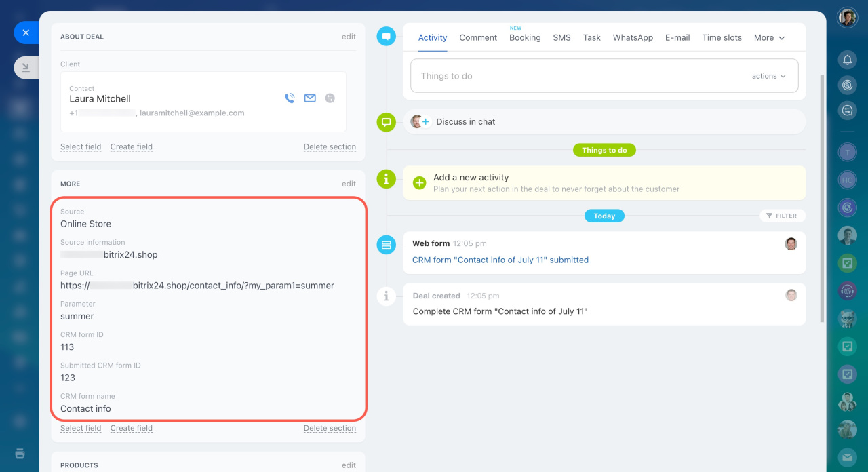Click Delete section under the About Deal section
Image resolution: width=868 pixels, height=472 pixels.
[x=330, y=146]
